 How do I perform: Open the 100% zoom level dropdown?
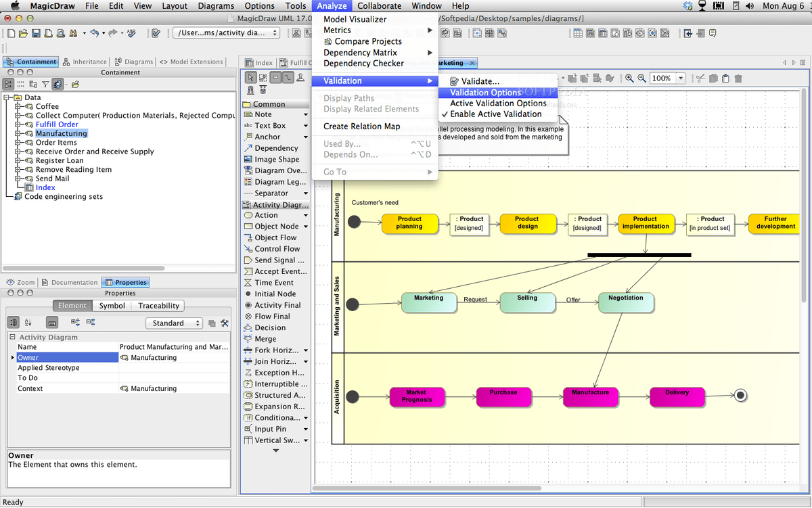pos(680,78)
